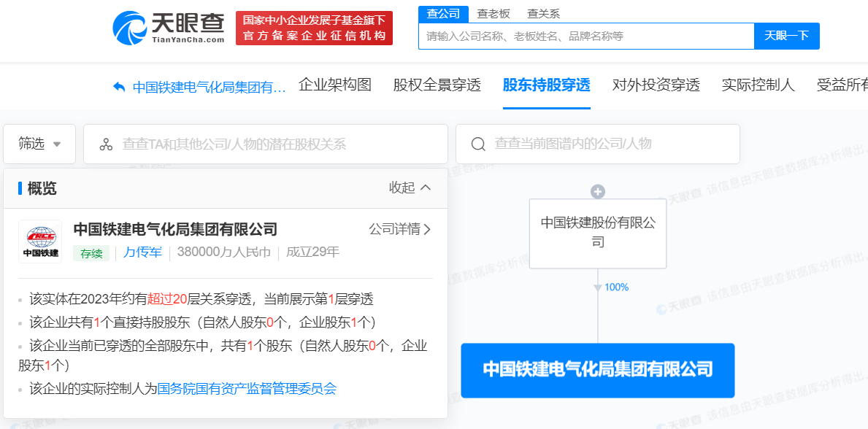Select the 中国铁建股份有限公司 shareholder node

tap(598, 233)
